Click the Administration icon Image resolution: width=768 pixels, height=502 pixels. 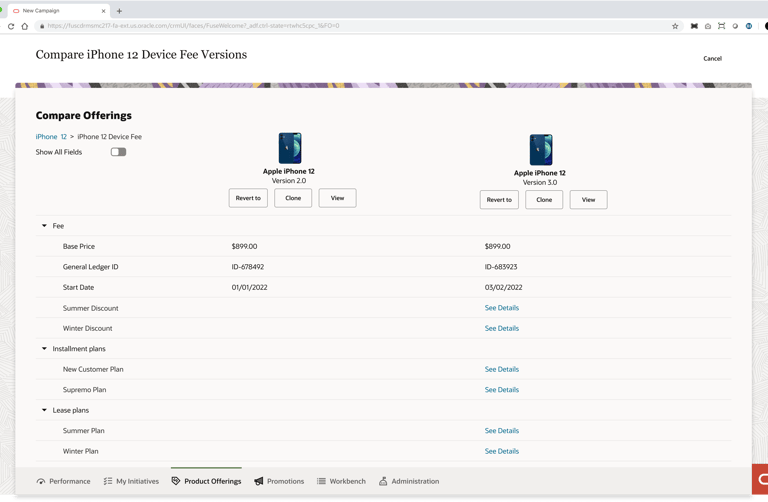click(x=383, y=481)
